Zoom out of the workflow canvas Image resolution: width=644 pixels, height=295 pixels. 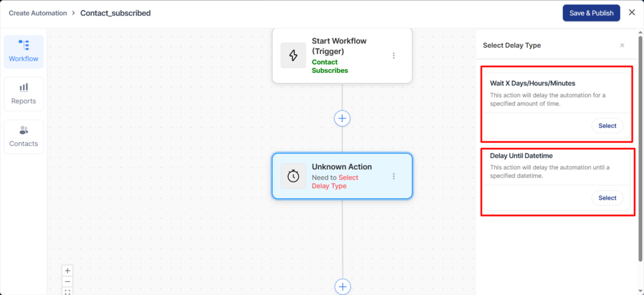click(x=68, y=281)
